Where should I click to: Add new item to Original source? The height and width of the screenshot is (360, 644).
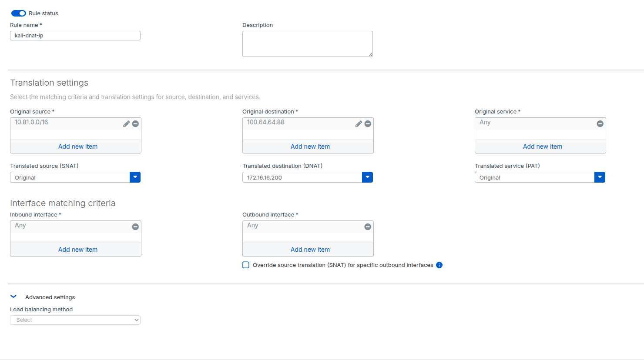[x=78, y=147]
